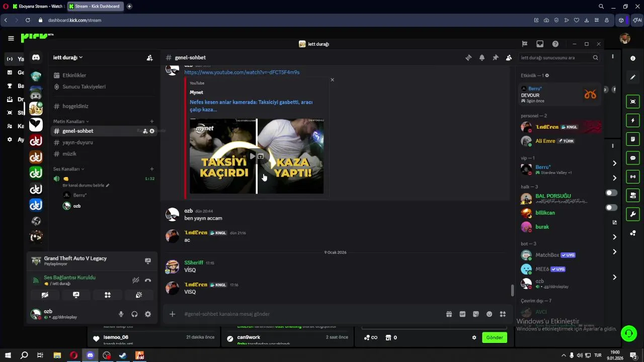Click Kick sidebar wrench icon
This screenshot has height=362, width=644.
point(633,214)
